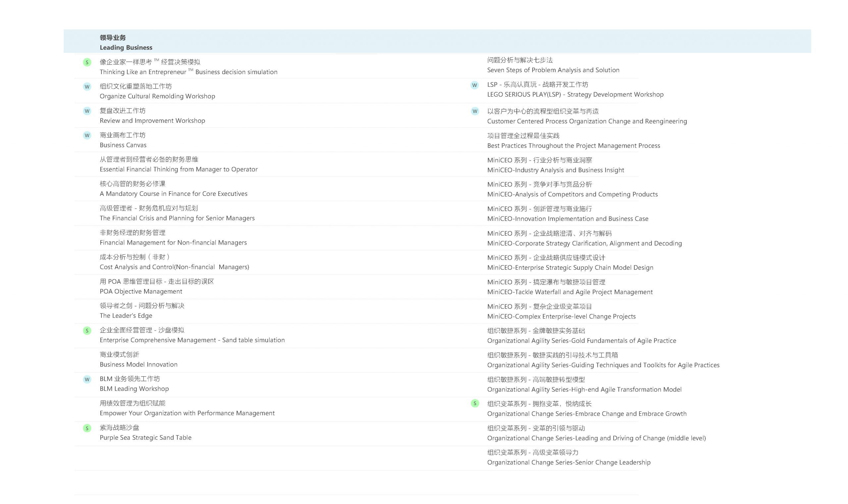The image size is (848, 504).
Task: Select The Leader's Edge course entry
Action: [126, 315]
